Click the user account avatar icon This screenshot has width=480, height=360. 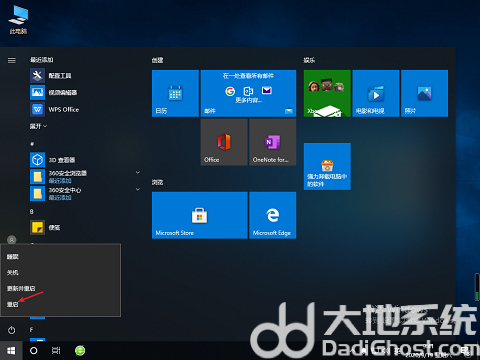point(12,239)
